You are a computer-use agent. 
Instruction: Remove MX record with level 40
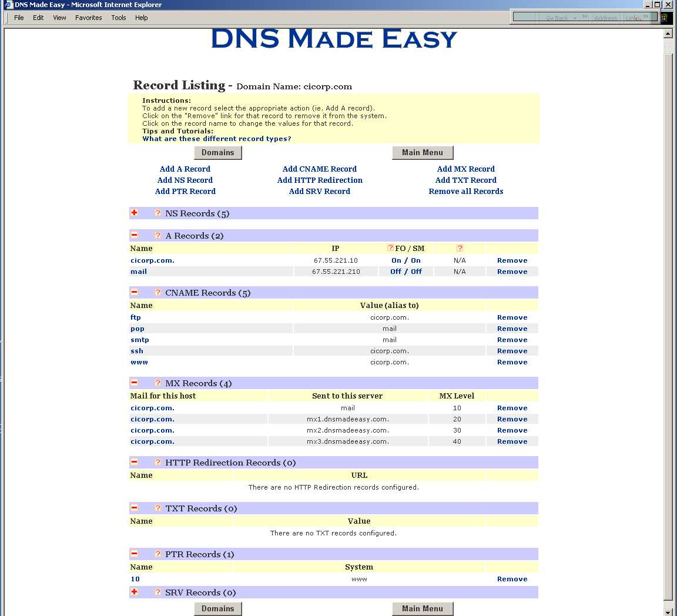[x=512, y=442]
